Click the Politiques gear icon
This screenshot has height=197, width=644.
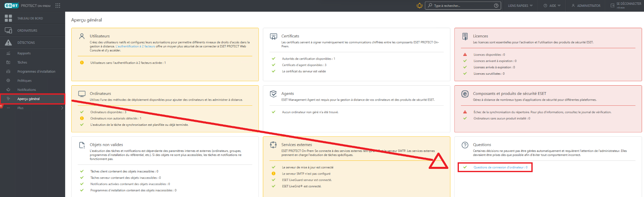pos(8,80)
